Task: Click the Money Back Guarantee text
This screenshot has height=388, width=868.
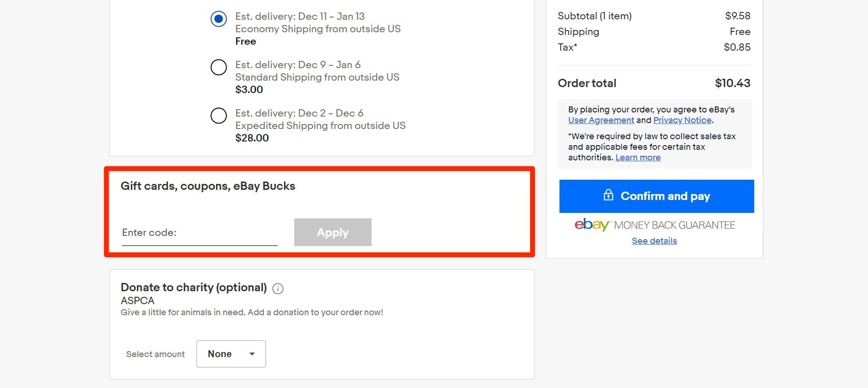Action: [x=674, y=225]
